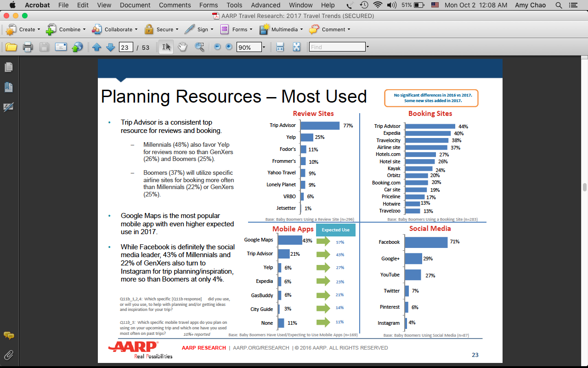Click the AARP.ORG/RESEARCH footer text
This screenshot has width=588, height=368.
[x=261, y=348]
